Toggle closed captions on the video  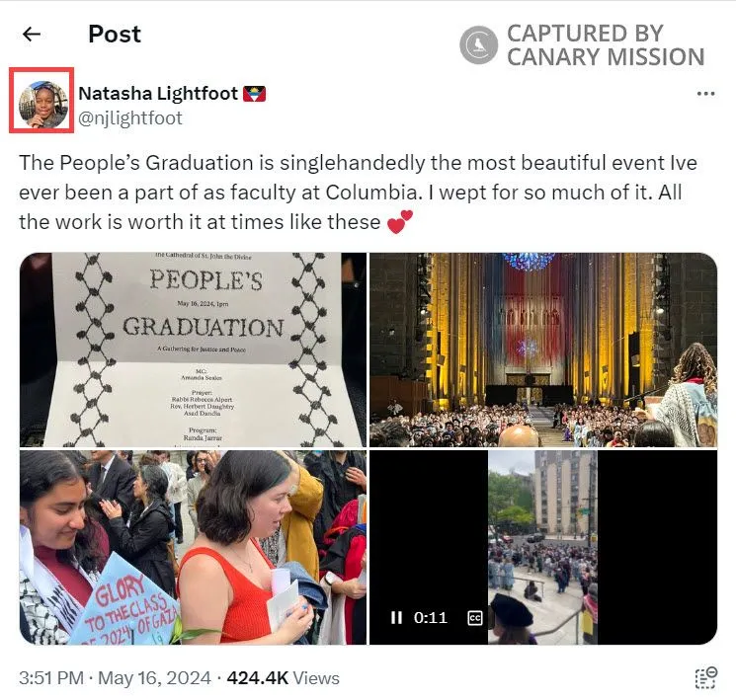click(475, 618)
